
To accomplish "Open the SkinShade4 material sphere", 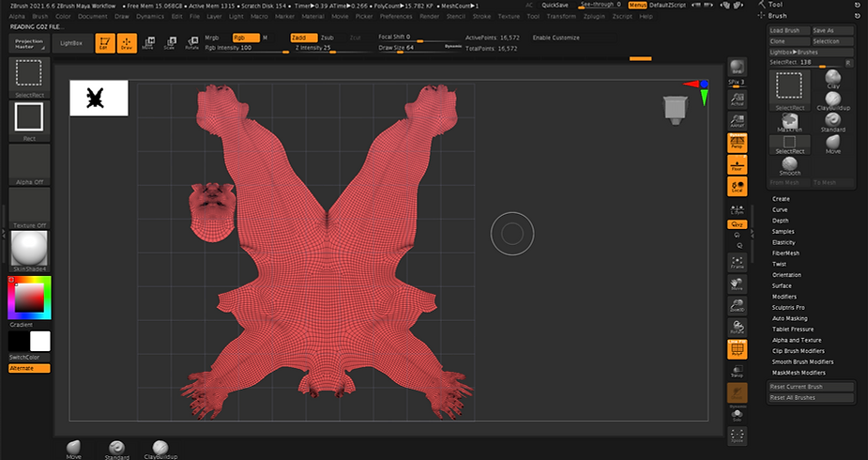I will coord(29,251).
